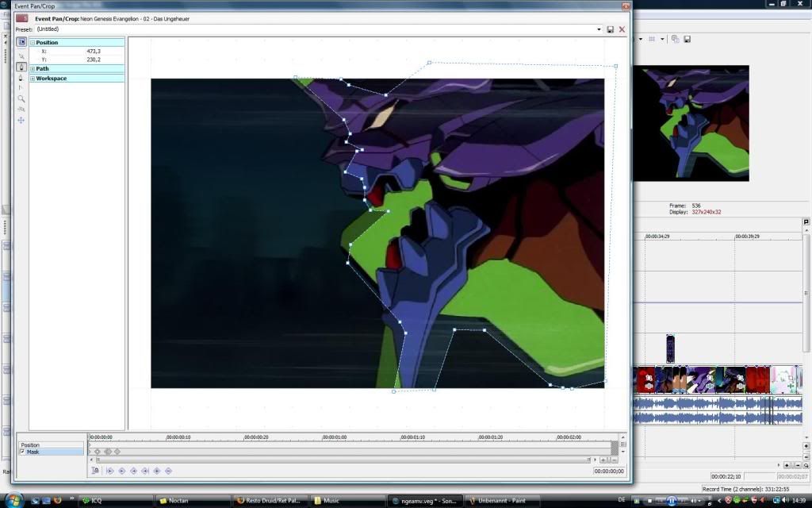Jump to the first keyframe
812x508 pixels.
click(x=109, y=471)
